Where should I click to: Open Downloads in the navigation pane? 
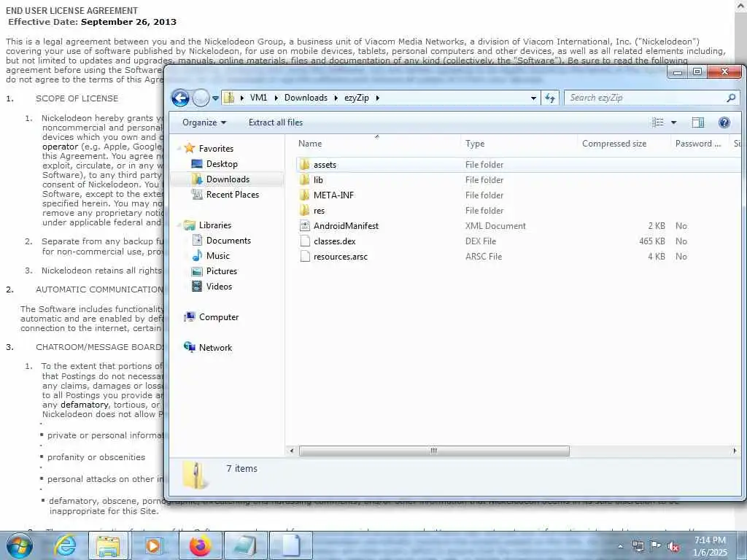228,179
